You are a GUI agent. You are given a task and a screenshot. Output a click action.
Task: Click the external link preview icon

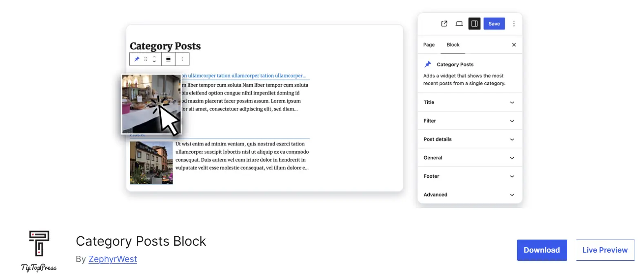[x=444, y=24]
